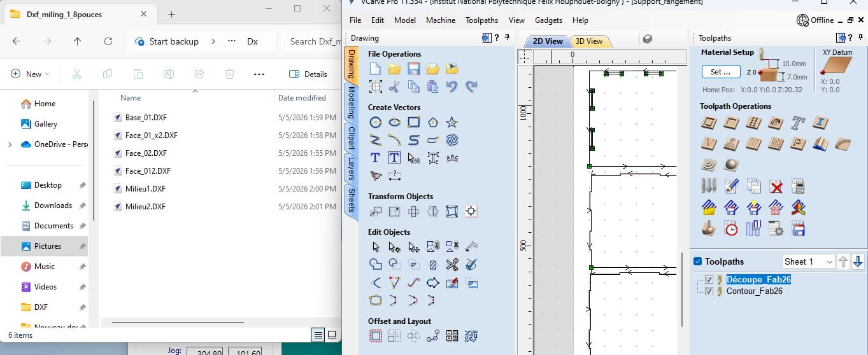Toggle the Toolpaths panel pin
The width and height of the screenshot is (868, 355).
point(860,38)
